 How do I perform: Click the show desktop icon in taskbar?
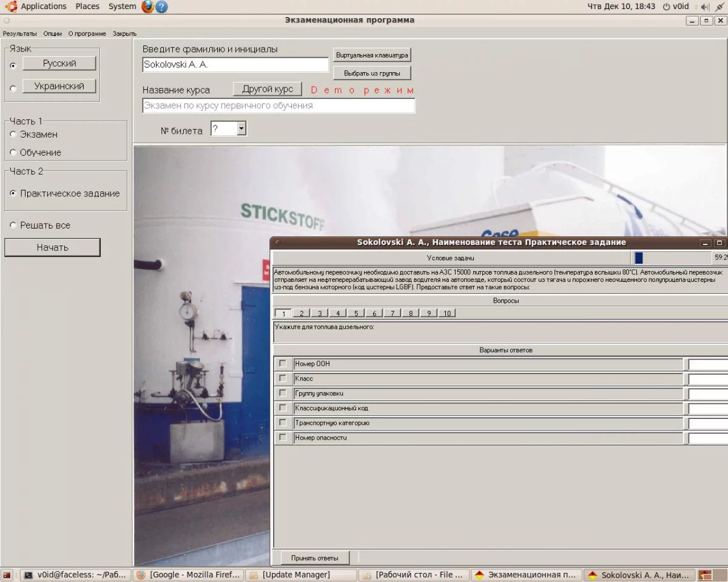(7, 575)
